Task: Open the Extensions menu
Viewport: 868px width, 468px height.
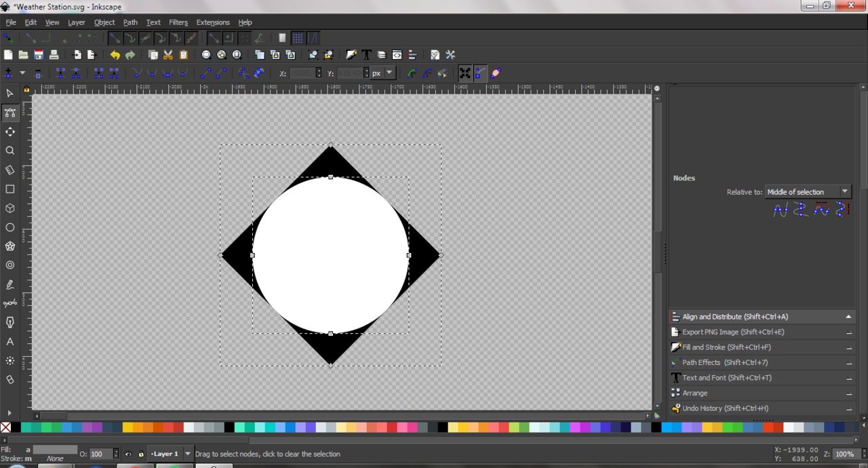Action: (213, 22)
